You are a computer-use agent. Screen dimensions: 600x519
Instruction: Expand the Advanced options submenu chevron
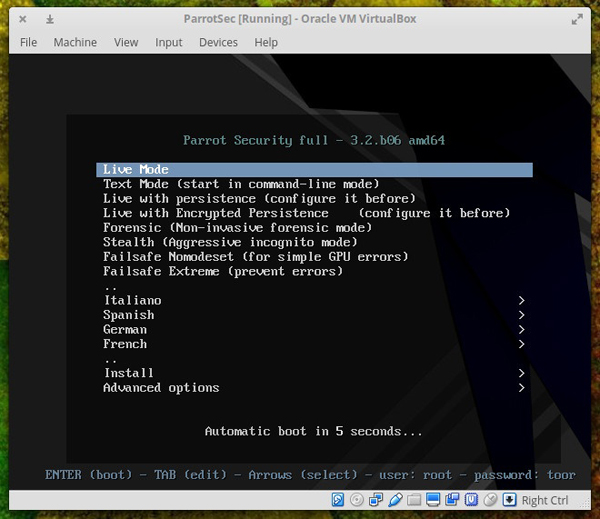(x=521, y=388)
